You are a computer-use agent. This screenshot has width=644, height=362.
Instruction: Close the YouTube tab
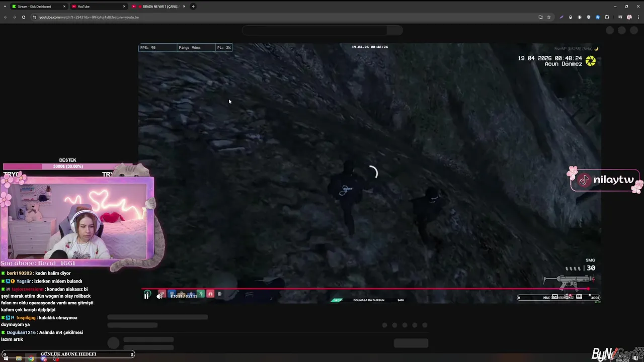[124, 7]
